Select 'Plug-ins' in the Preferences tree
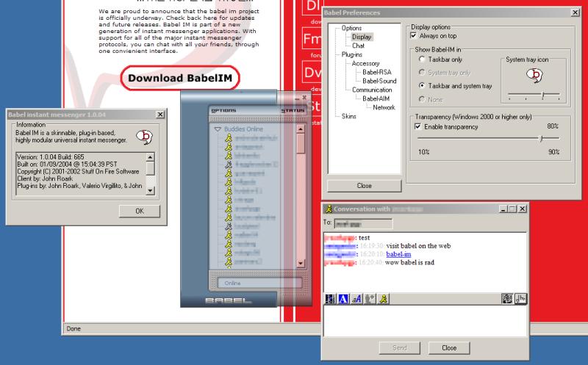This screenshot has width=588, height=365. pyautogui.click(x=352, y=54)
